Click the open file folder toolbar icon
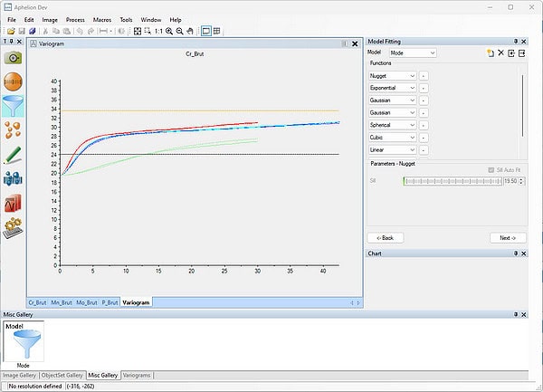Screen dimensions: 543x392 point(11,31)
